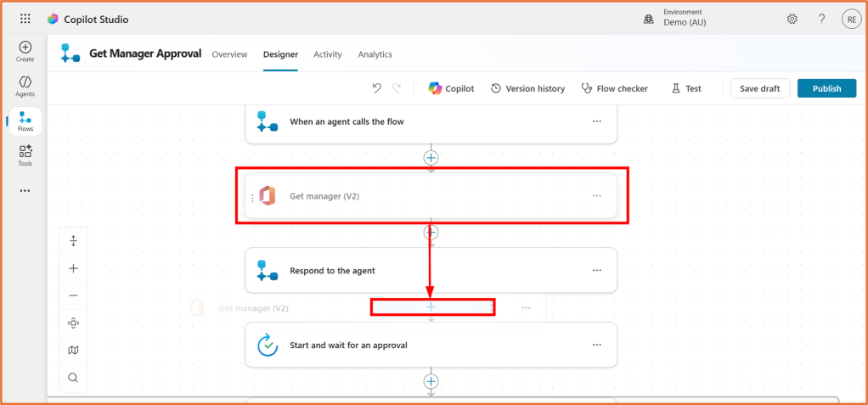Screen dimensions: 868x405
Task: Open Settings gear icon
Action: 792,20
